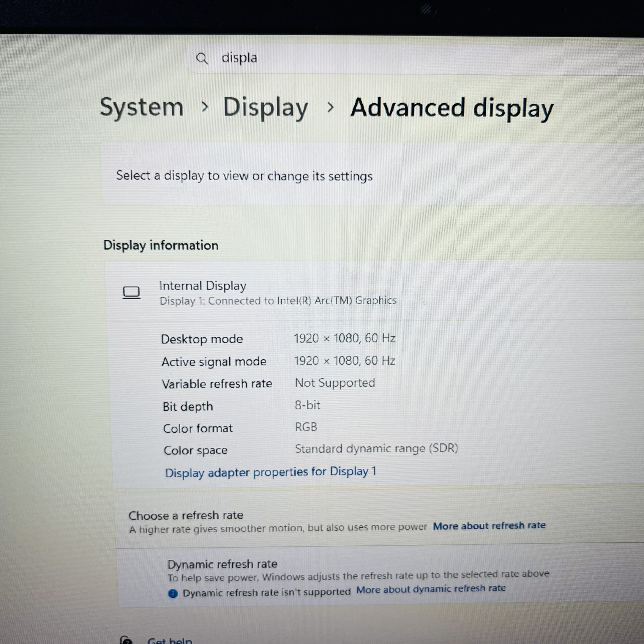
Task: Click the search magnifier icon
Action: click(x=202, y=59)
